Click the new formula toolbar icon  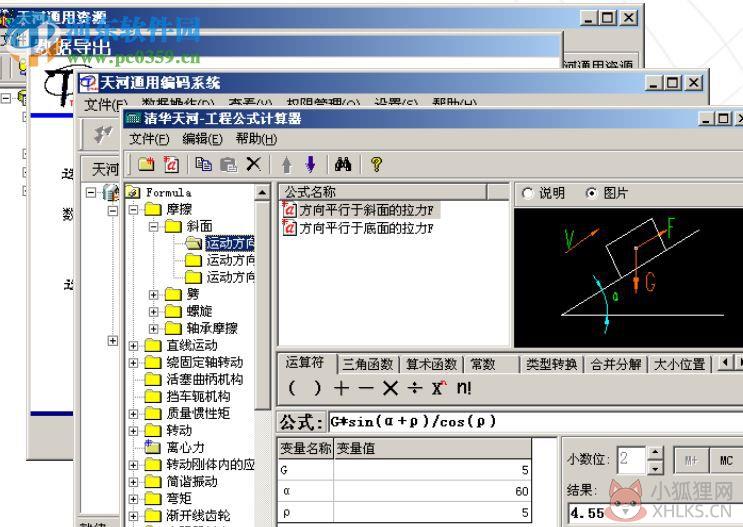click(x=171, y=164)
